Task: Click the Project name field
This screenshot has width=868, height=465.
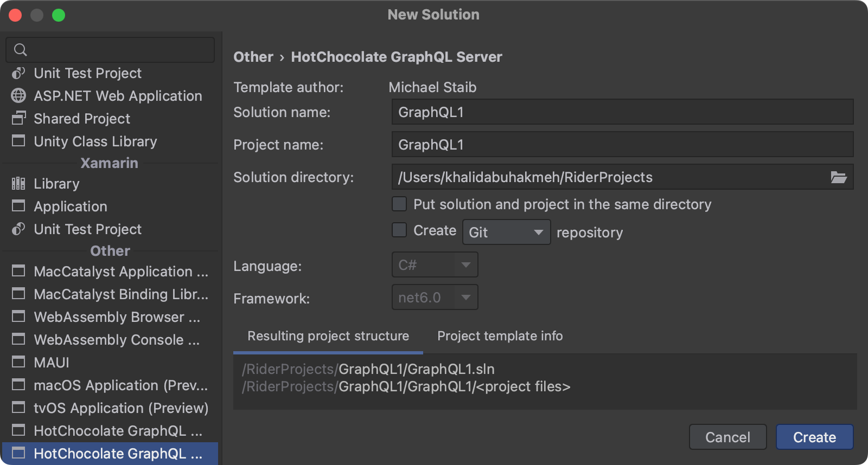Action: [x=622, y=145]
